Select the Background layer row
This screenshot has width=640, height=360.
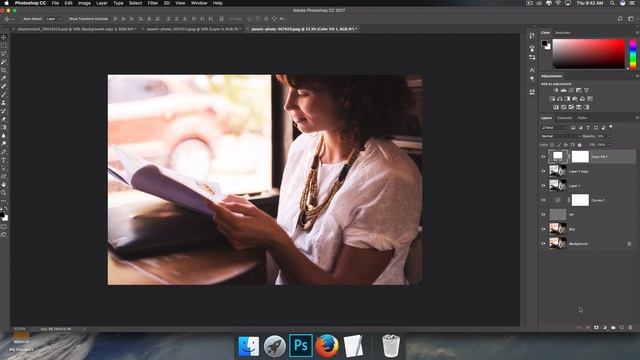click(588, 244)
